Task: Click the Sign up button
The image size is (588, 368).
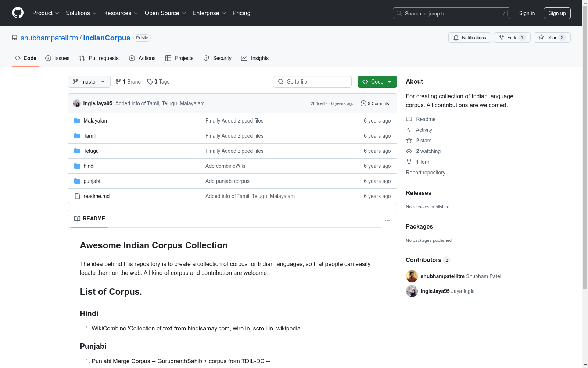Action: click(557, 13)
